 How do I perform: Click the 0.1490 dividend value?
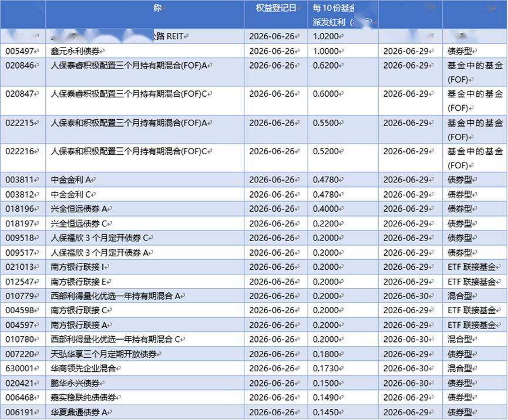[x=326, y=397]
